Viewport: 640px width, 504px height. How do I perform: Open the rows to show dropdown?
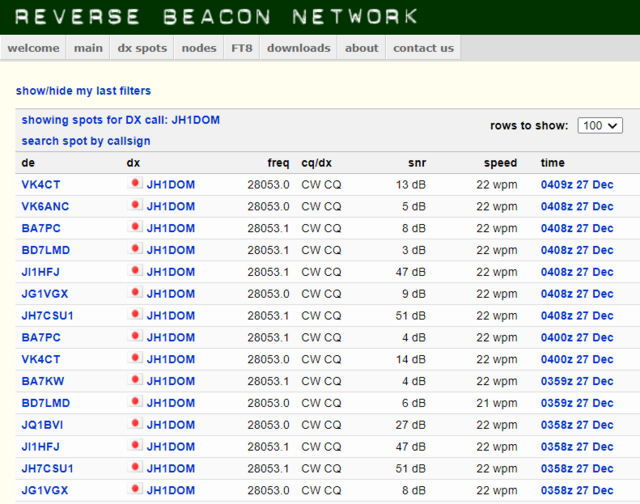point(600,125)
